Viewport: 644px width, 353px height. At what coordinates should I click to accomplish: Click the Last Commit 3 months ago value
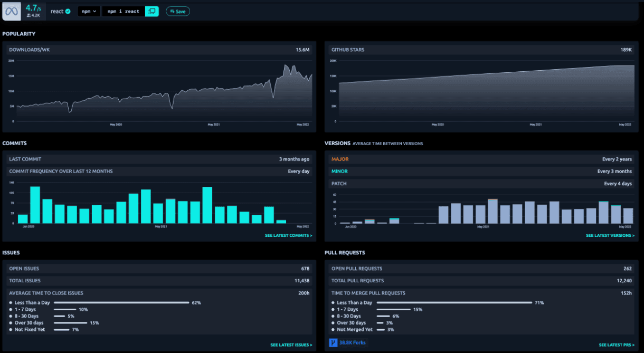295,159
